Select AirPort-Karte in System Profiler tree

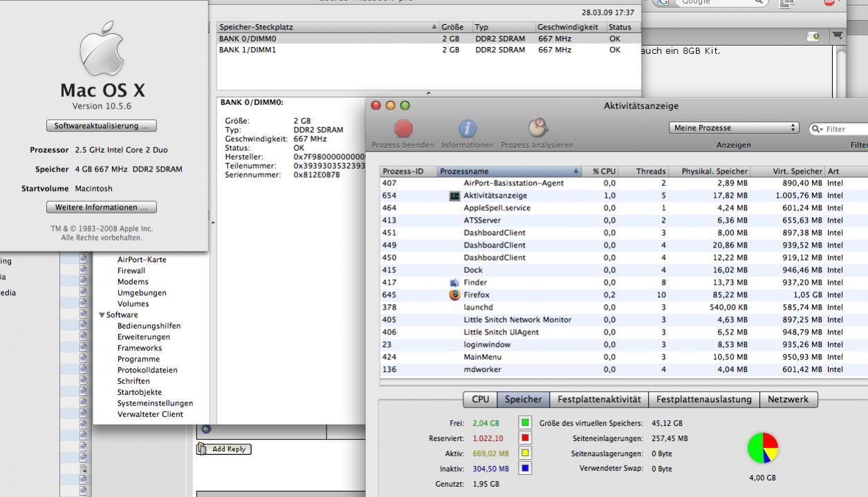[142, 260]
